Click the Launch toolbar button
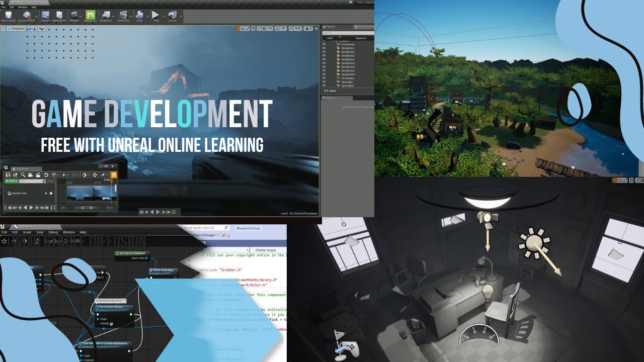Viewport: 644px width, 362px height. coord(172,16)
